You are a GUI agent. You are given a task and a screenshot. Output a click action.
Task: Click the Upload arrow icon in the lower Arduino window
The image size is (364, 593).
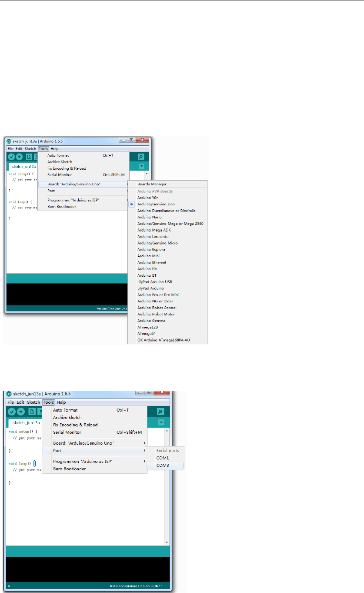(22, 412)
